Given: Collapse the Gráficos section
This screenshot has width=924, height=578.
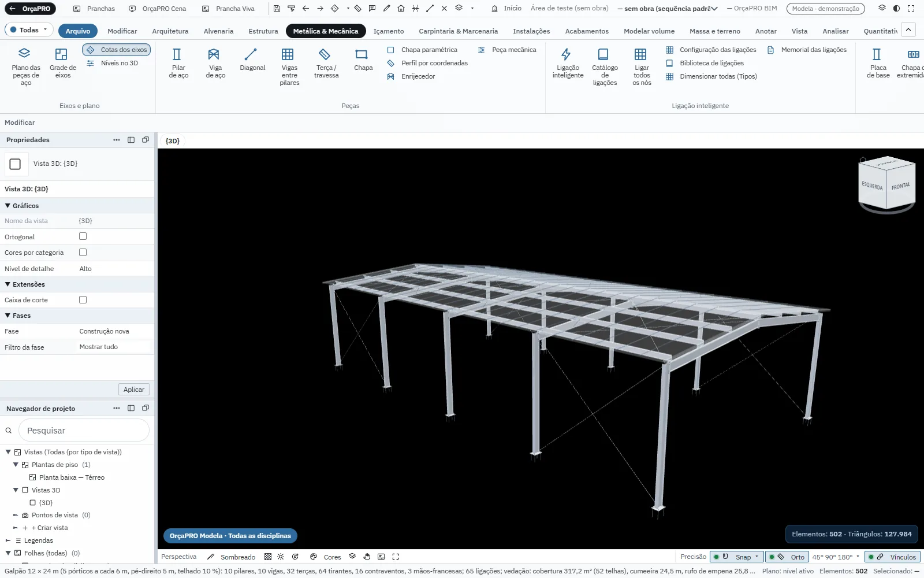Looking at the screenshot, I should click(x=8, y=206).
